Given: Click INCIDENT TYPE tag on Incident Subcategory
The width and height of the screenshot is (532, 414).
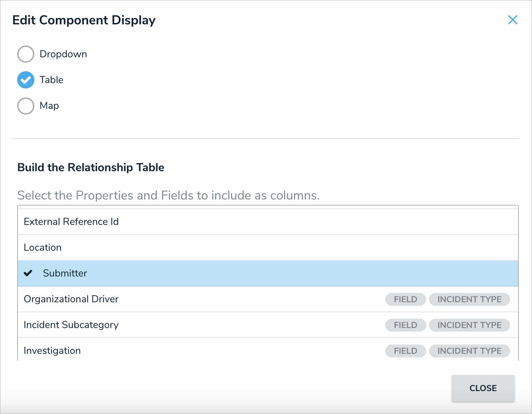Looking at the screenshot, I should point(469,325).
